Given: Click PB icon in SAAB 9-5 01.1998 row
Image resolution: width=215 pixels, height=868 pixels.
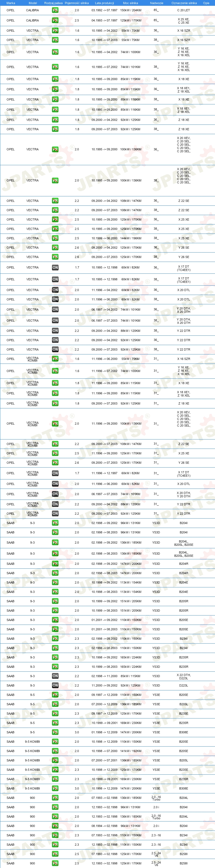Looking at the screenshot, I should (55, 732).
